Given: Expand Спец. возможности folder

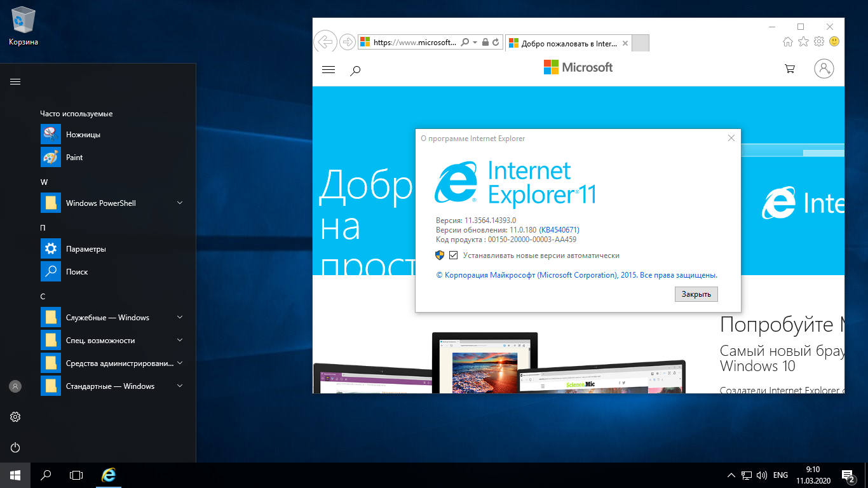Looking at the screenshot, I should tap(180, 341).
